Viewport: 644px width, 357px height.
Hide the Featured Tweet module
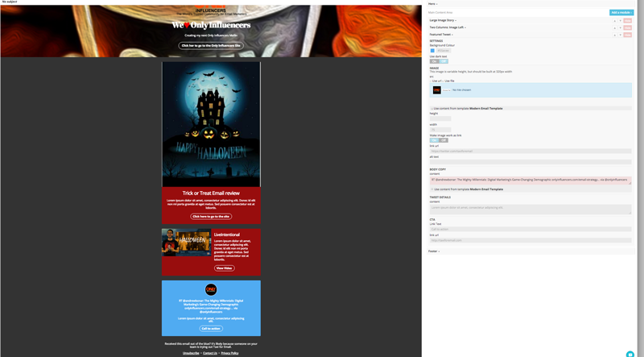[627, 35]
